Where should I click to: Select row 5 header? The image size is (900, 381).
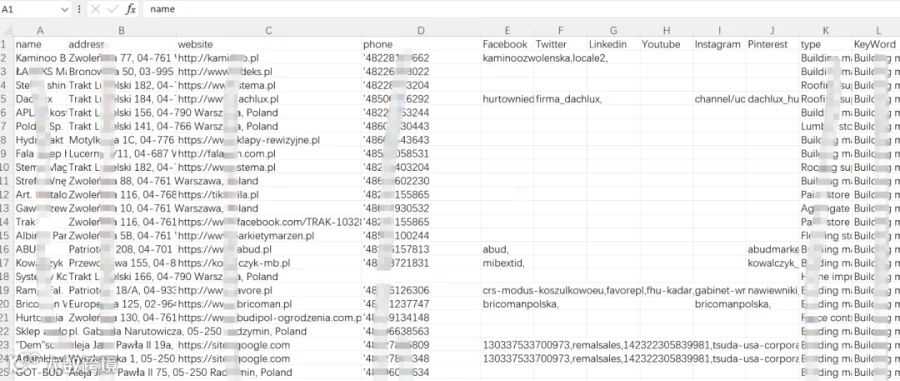tap(6, 99)
